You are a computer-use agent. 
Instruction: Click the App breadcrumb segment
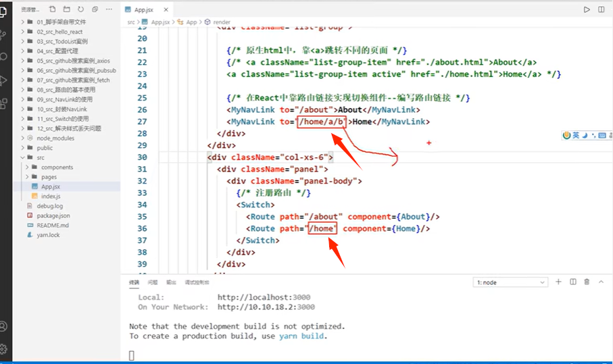[191, 22]
